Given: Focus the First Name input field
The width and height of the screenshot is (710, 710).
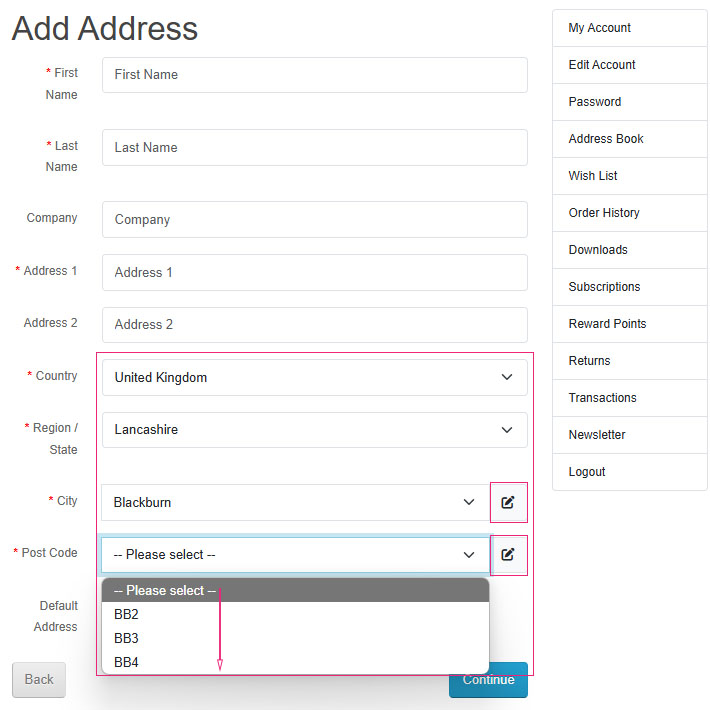Looking at the screenshot, I should point(314,75).
